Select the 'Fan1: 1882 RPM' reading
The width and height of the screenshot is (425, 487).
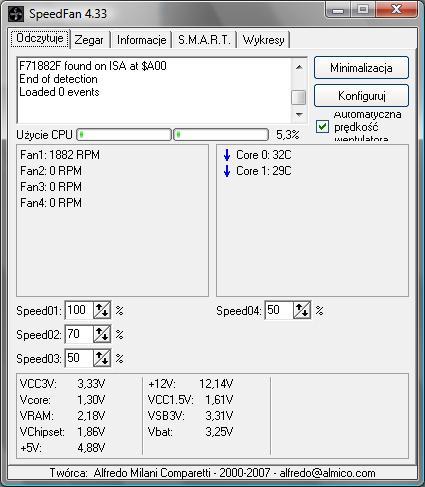click(60, 155)
